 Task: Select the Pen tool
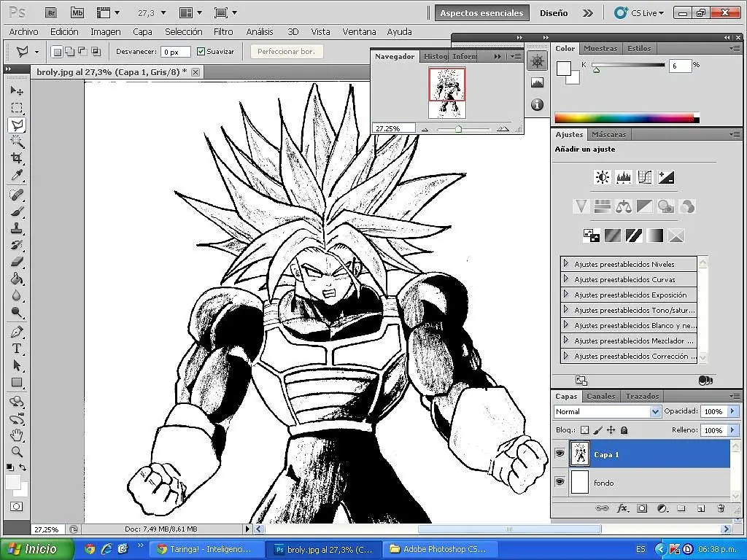point(17,332)
